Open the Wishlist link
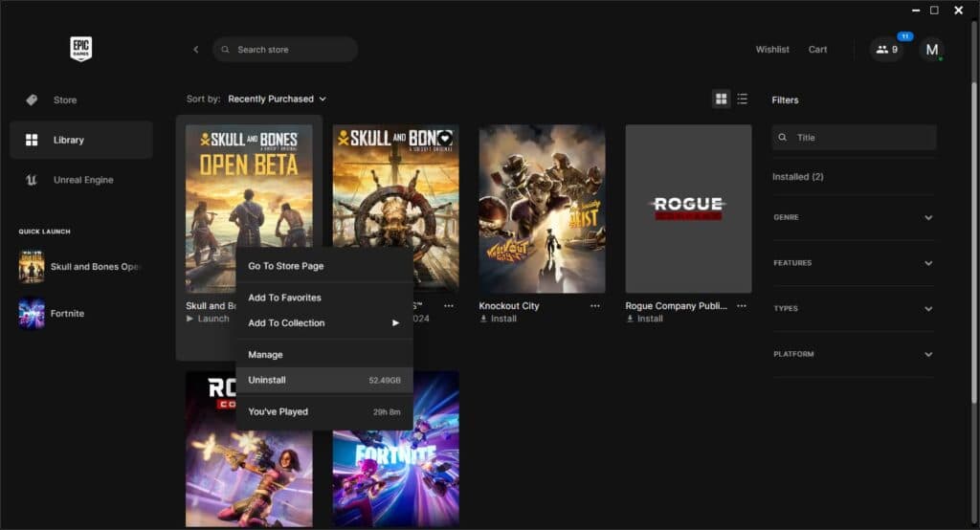The height and width of the screenshot is (530, 980). (x=772, y=50)
